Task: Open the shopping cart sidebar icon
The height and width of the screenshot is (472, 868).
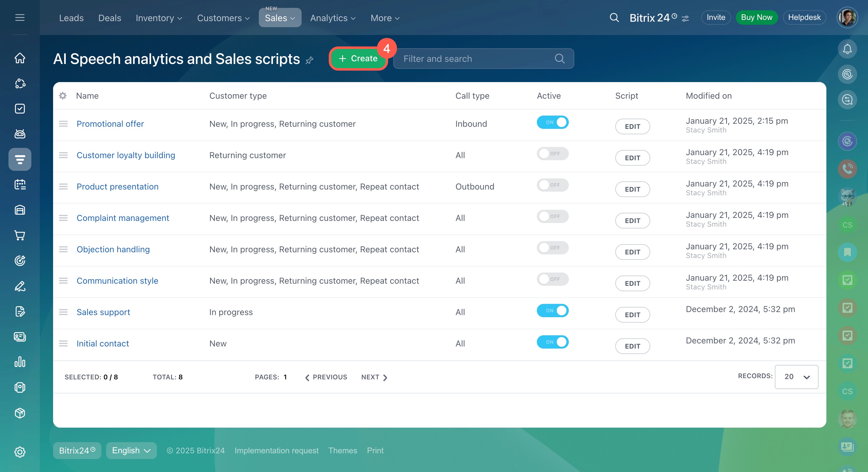Action: (20, 235)
